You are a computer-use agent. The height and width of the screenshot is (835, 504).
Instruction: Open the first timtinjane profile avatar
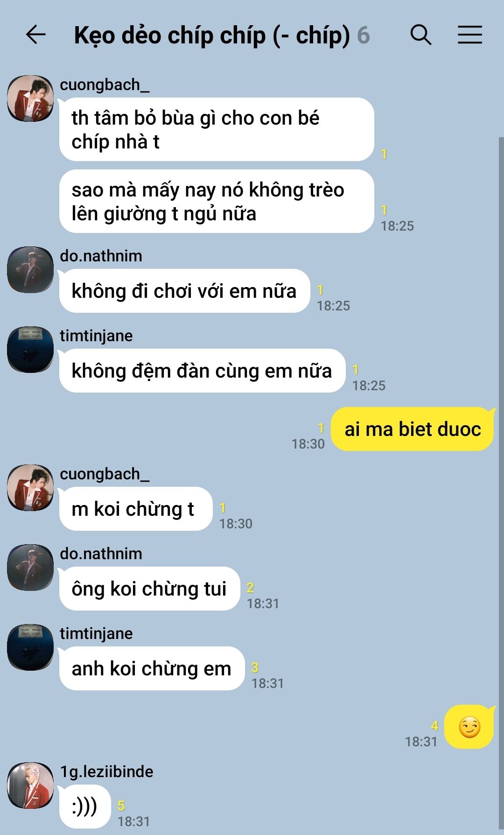pos(30,350)
